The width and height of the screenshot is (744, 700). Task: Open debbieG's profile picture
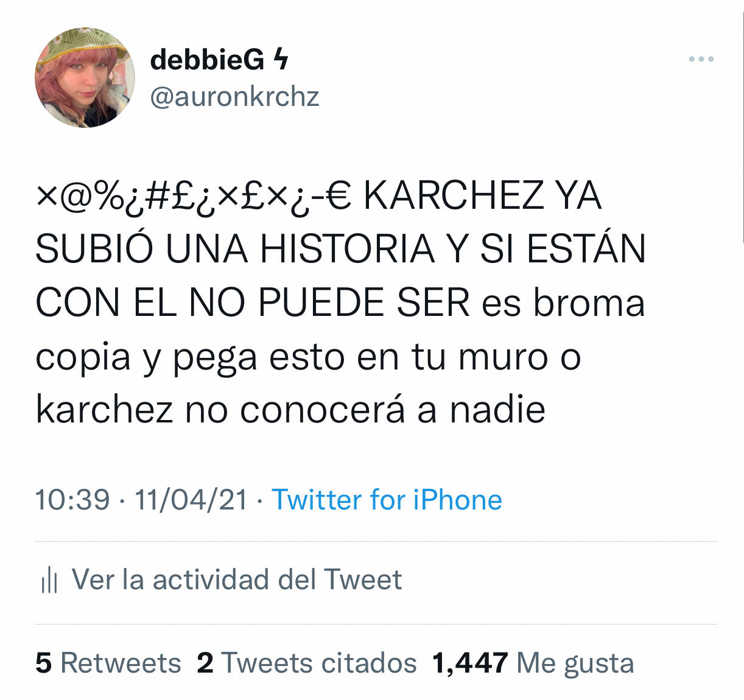coord(85,77)
